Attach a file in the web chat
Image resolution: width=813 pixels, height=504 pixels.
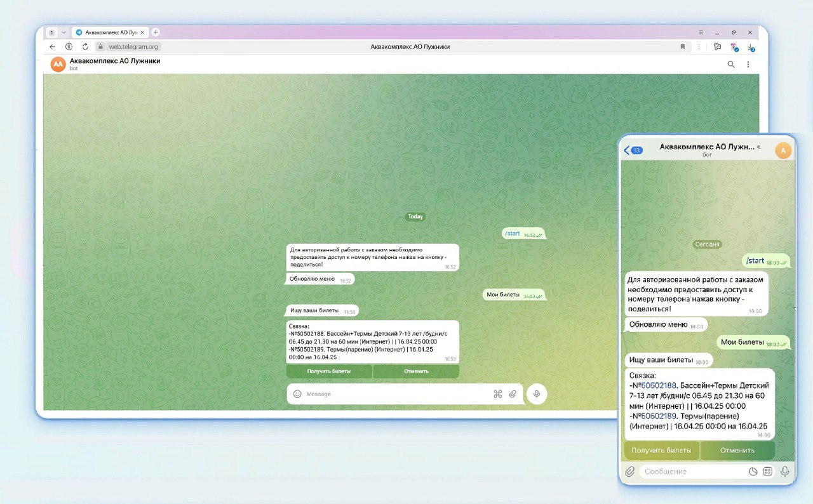click(513, 394)
